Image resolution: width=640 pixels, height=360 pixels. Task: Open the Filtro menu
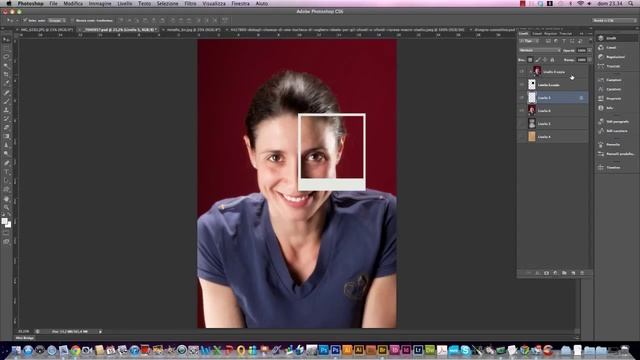pos(190,3)
